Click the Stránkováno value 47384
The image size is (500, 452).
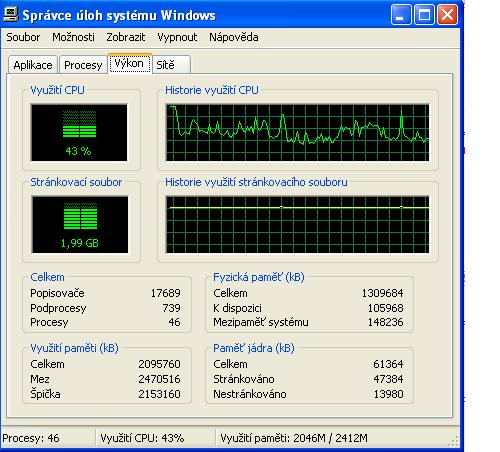388,379
